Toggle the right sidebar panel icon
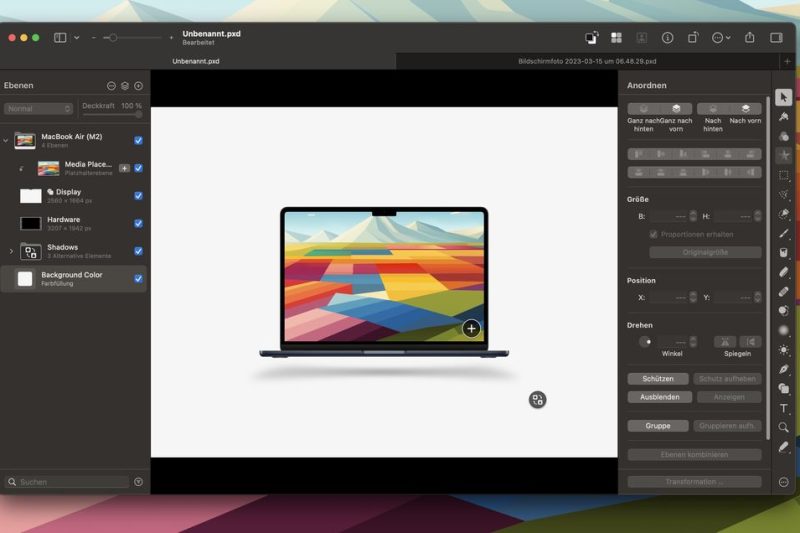800x533 pixels. (776, 38)
